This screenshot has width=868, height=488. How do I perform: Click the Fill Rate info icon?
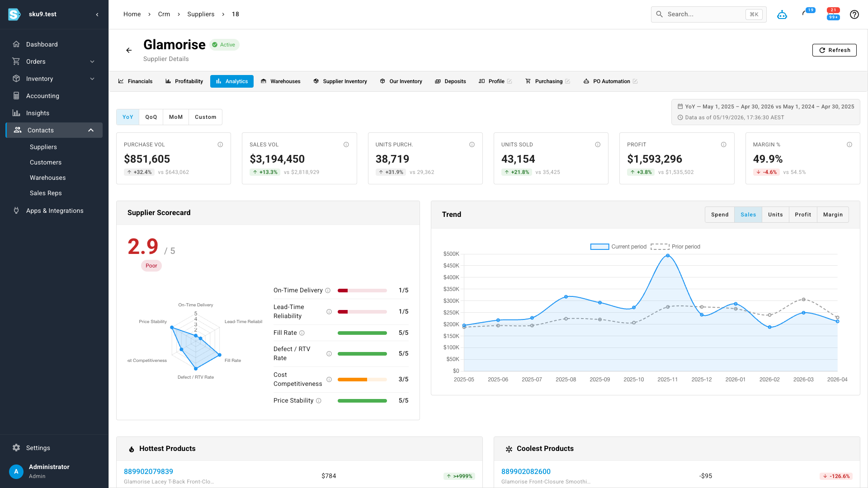point(302,333)
